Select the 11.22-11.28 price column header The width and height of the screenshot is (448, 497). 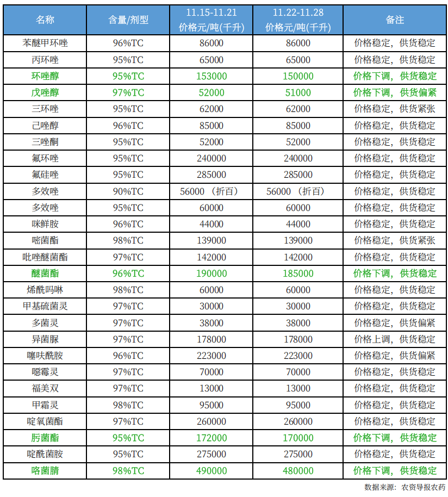pos(298,20)
